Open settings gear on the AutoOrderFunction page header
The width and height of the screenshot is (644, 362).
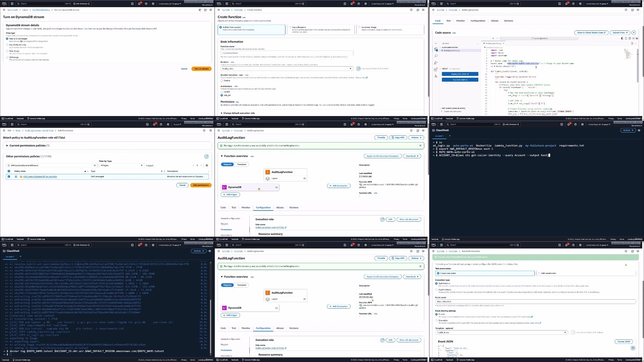580,245
